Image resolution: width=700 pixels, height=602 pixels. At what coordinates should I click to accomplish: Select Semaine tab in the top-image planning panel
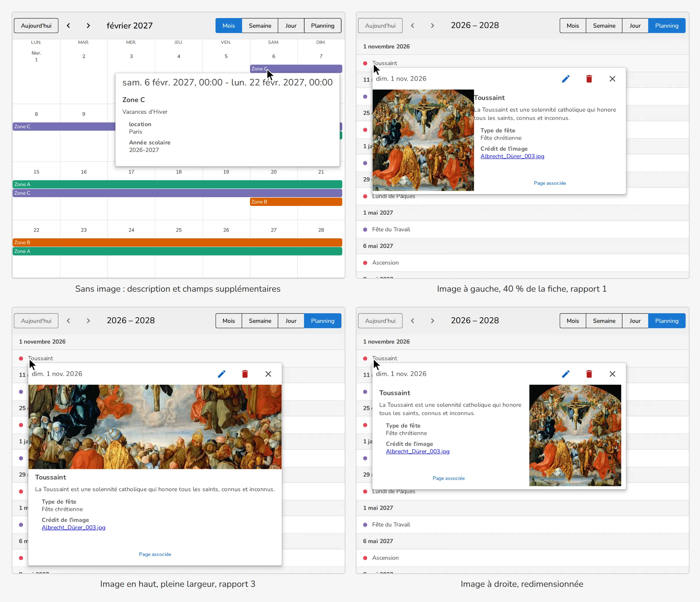click(x=260, y=321)
